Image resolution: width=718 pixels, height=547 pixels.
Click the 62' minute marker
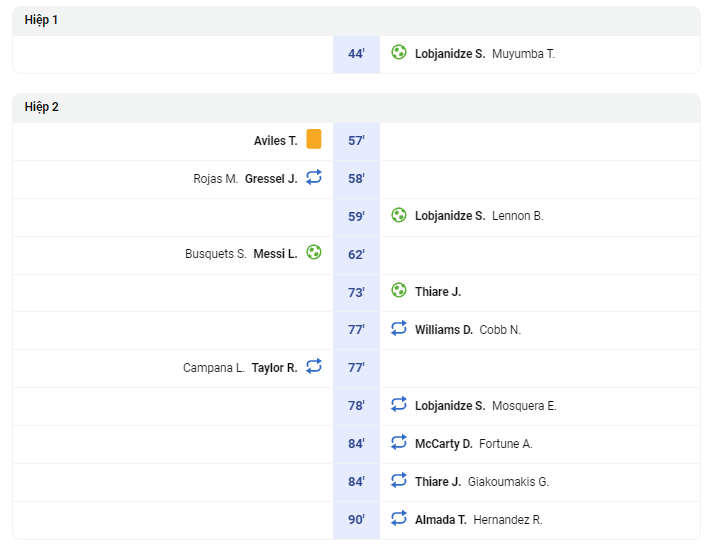coord(356,255)
